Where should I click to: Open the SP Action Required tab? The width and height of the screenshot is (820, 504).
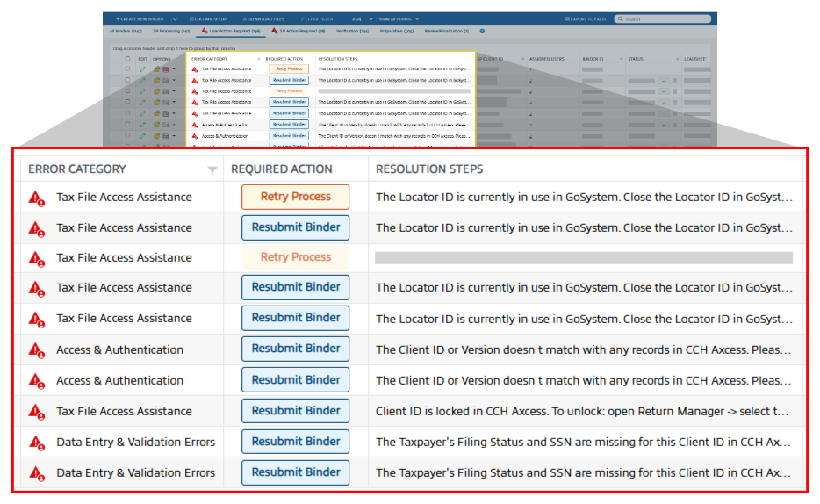299,32
